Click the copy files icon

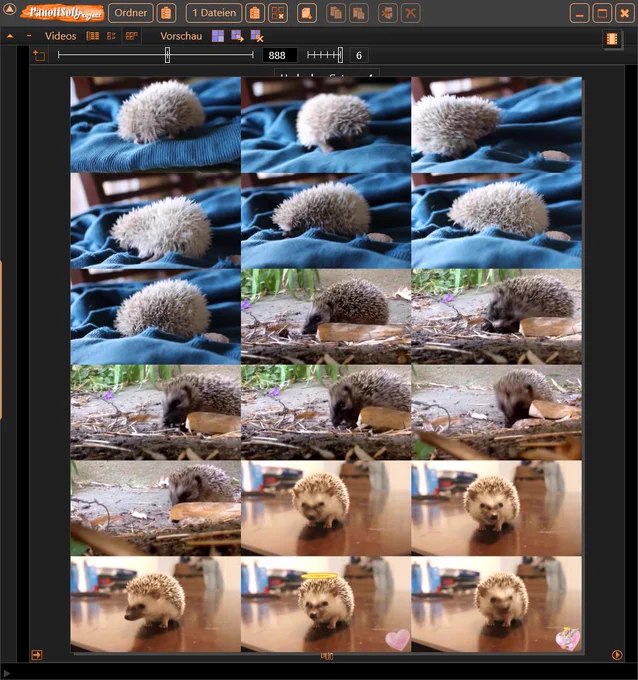click(336, 13)
